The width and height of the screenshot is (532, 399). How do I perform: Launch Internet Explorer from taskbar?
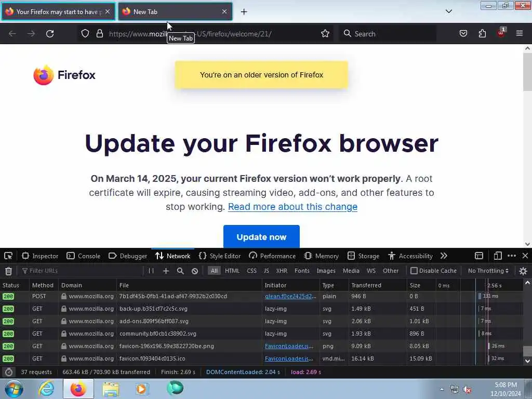[46, 389]
